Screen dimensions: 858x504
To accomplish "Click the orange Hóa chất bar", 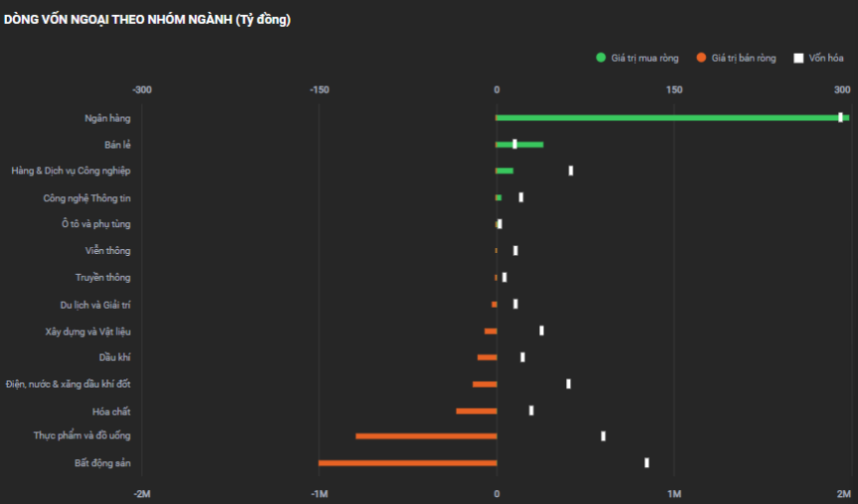I will point(476,411).
